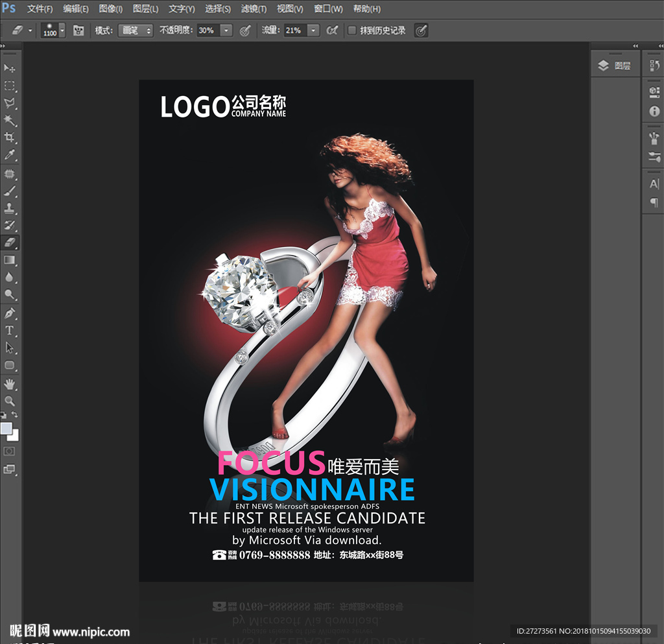Pick the foreground color swatch
The height and width of the screenshot is (644, 664).
click(6, 428)
